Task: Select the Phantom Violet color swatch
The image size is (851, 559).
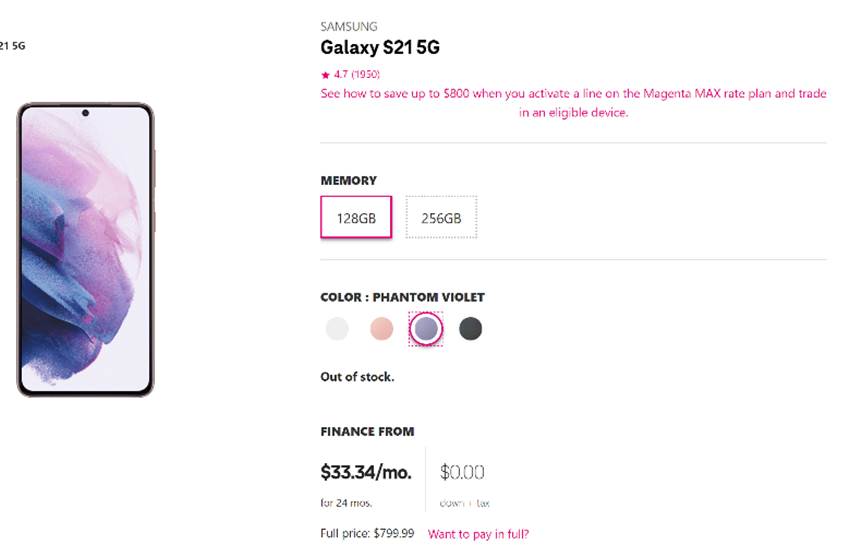Action: coord(426,328)
